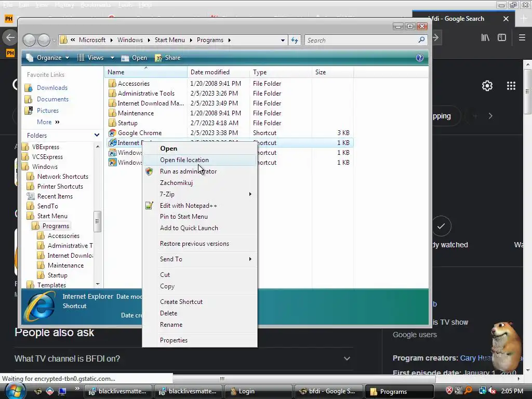Click the Accessories folder icon in file list
Image resolution: width=532 pixels, height=399 pixels.
[x=112, y=83]
